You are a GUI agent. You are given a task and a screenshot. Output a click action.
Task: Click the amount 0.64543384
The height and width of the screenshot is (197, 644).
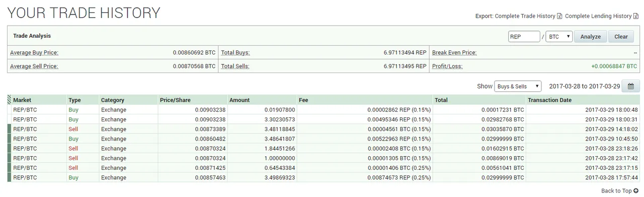click(279, 168)
